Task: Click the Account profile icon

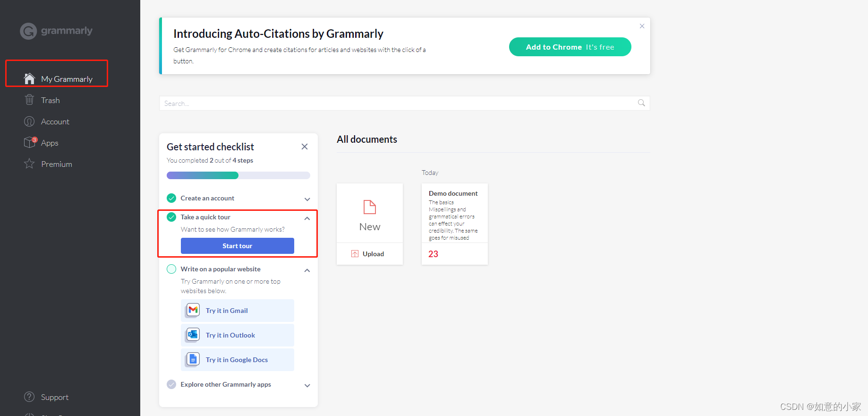Action: click(29, 121)
